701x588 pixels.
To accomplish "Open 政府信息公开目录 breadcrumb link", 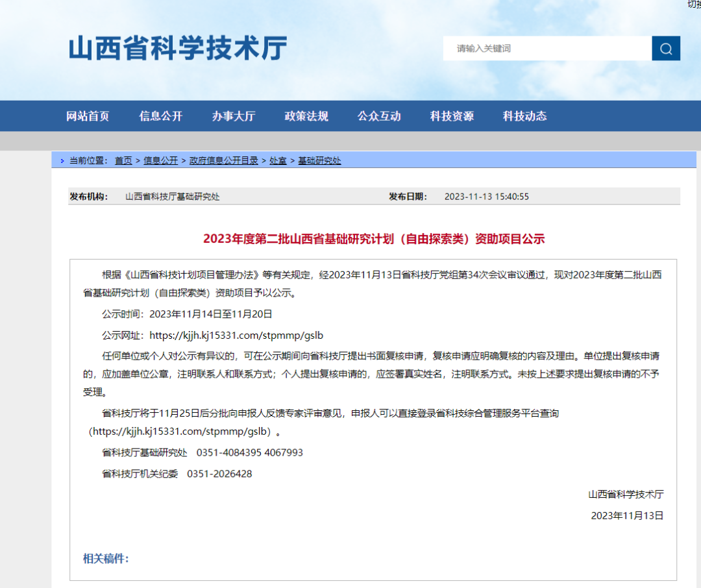I will [x=223, y=160].
